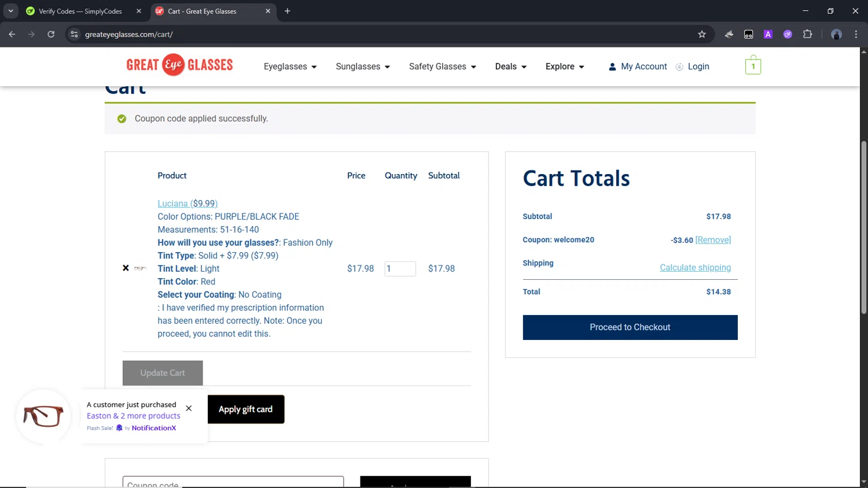This screenshot has width=868, height=488.
Task: Open the purple 'A' extension
Action: 768,34
